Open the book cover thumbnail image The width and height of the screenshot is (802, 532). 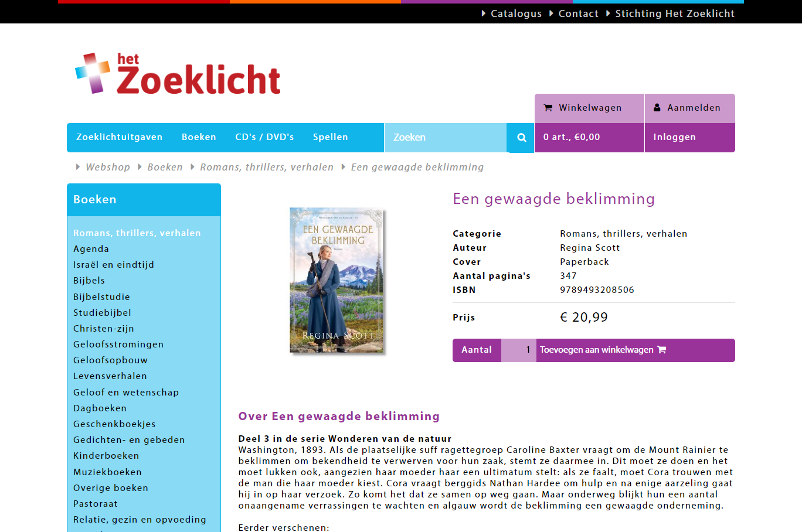pos(338,281)
